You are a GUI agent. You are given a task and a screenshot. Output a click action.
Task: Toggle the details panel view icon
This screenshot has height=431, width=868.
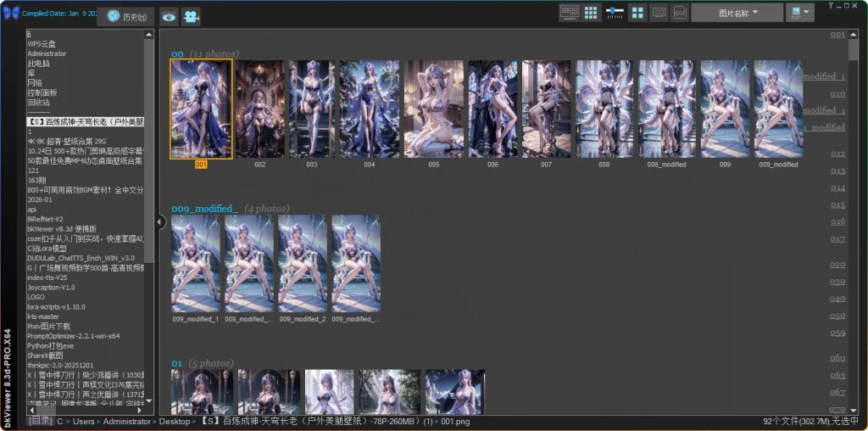659,12
